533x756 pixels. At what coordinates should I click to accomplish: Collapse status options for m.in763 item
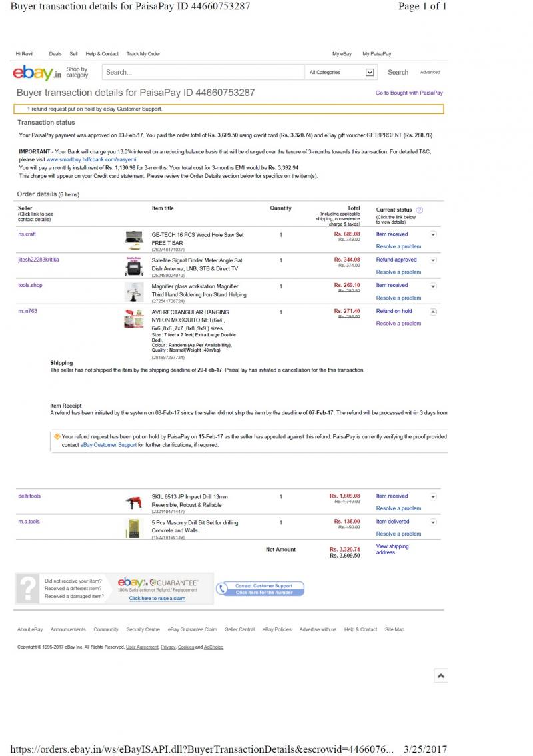click(x=433, y=310)
